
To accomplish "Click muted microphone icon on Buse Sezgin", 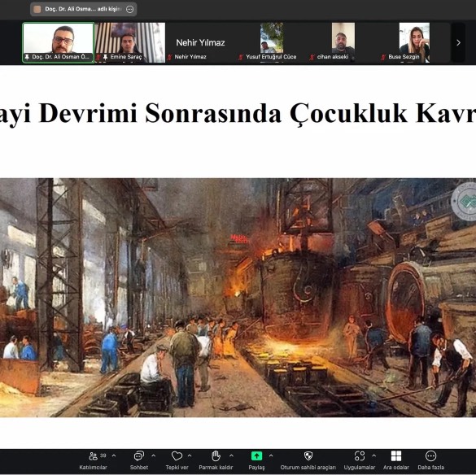I will tap(383, 57).
